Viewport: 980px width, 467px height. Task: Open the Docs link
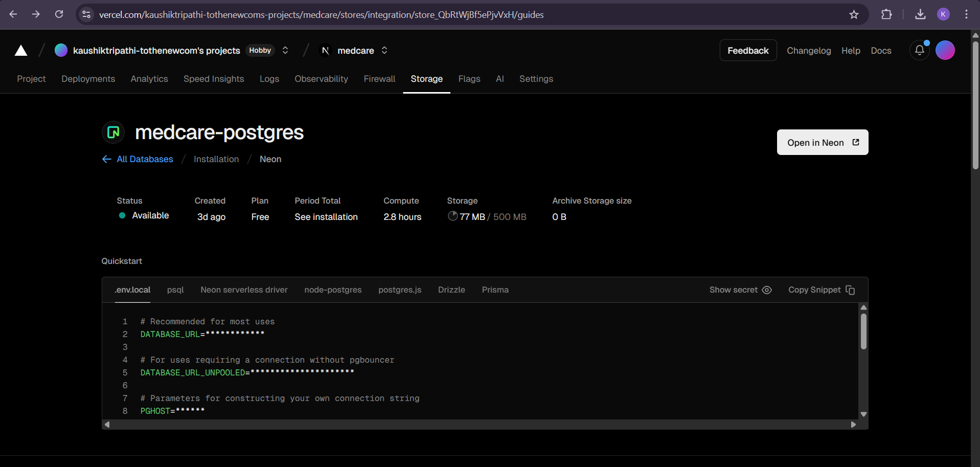881,51
